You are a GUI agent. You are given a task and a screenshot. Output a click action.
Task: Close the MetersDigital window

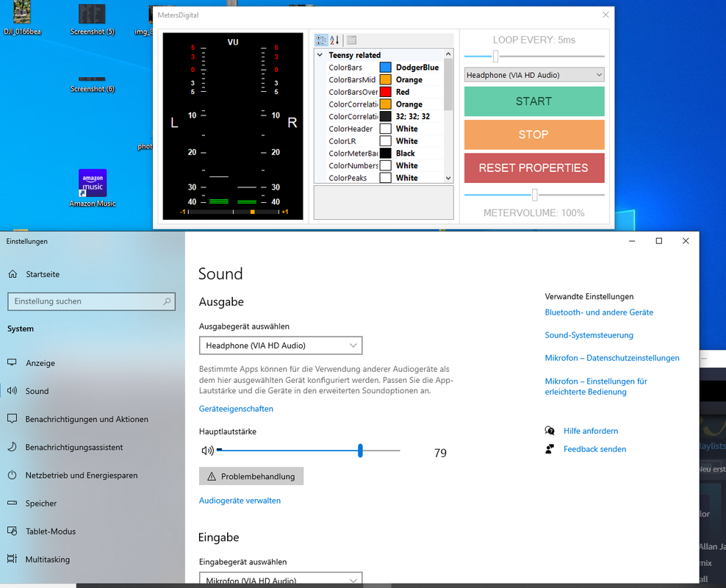point(605,15)
